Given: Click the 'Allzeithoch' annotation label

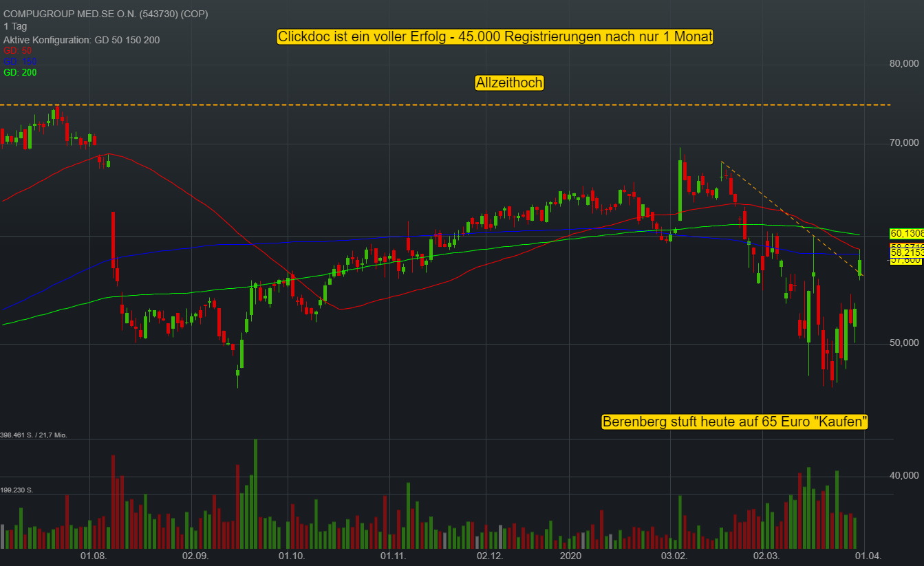Looking at the screenshot, I should click(x=509, y=83).
